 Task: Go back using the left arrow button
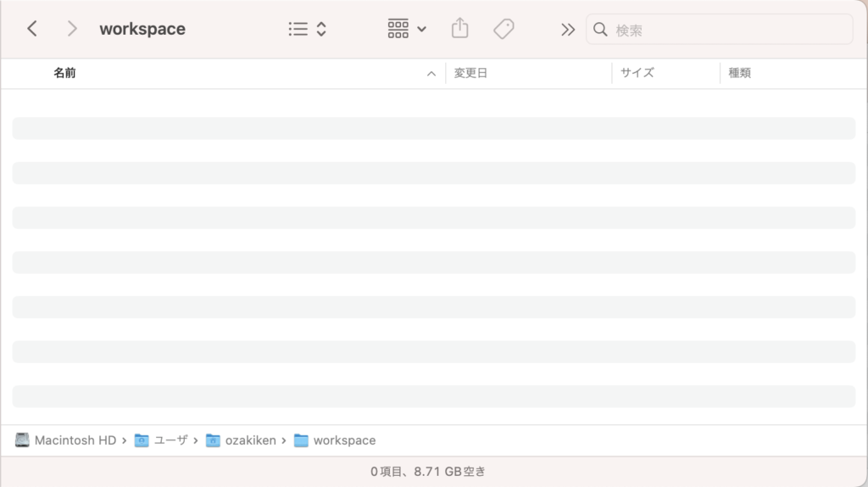point(32,29)
